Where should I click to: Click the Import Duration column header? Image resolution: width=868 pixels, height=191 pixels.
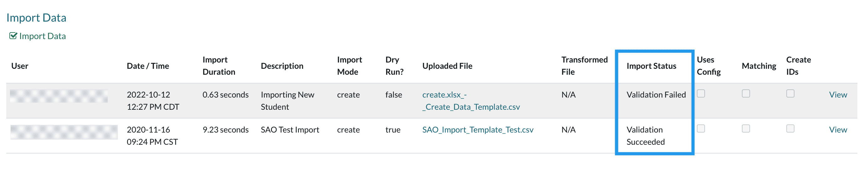pyautogui.click(x=219, y=66)
